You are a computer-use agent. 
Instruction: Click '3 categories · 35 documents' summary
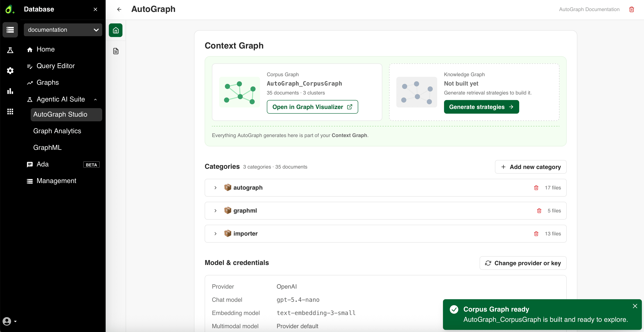click(275, 167)
